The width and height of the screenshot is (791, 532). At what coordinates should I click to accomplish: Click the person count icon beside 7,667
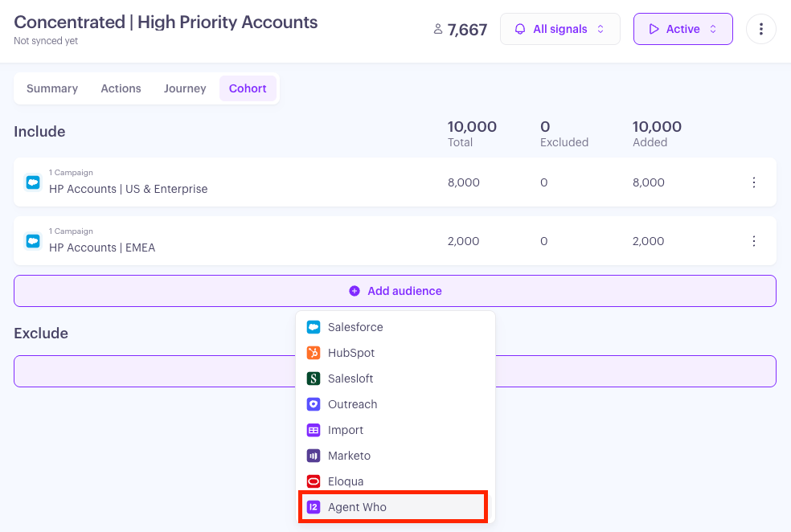(438, 29)
